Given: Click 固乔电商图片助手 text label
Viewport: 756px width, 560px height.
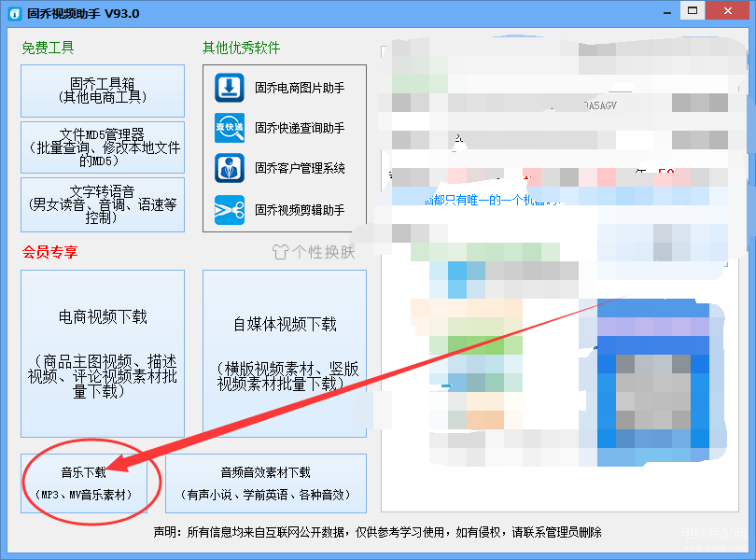Looking at the screenshot, I should [x=300, y=88].
